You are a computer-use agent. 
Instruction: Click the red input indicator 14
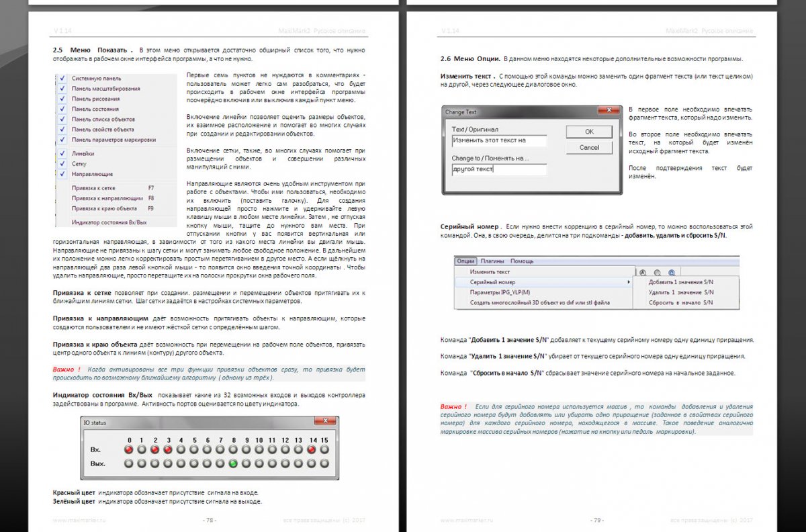[x=312, y=449]
